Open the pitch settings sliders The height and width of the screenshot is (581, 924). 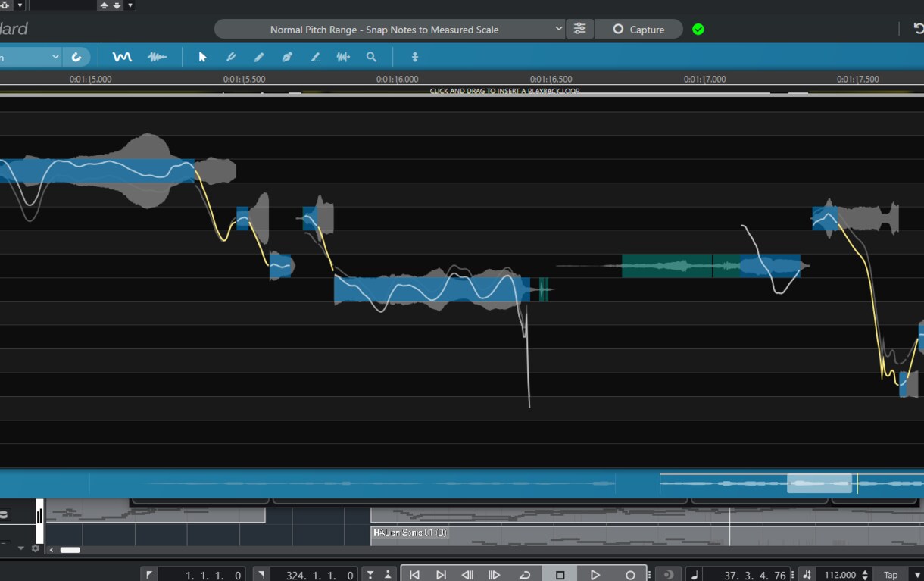pos(579,29)
